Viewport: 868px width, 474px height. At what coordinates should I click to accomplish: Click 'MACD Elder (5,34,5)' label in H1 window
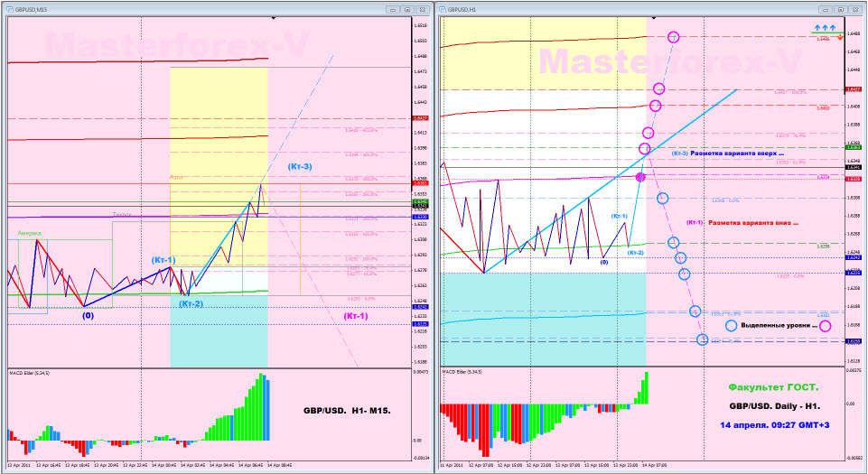pos(462,372)
